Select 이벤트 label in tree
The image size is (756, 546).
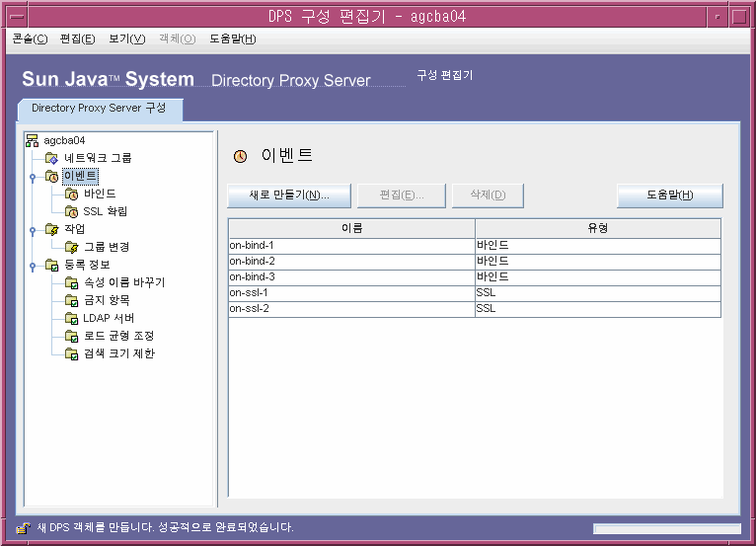click(x=80, y=176)
